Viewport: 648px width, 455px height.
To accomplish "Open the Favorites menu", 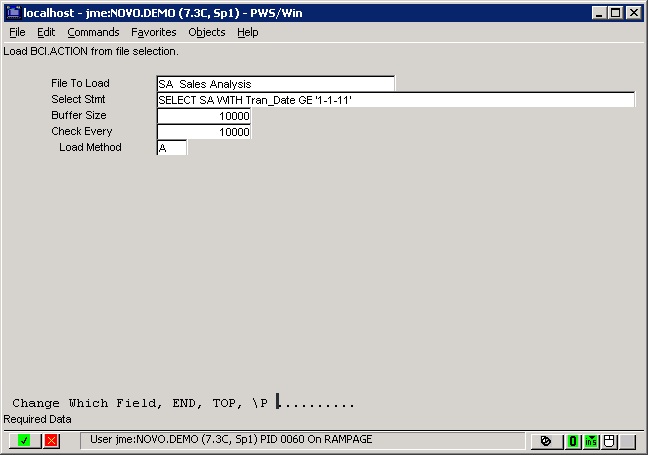I will point(153,32).
